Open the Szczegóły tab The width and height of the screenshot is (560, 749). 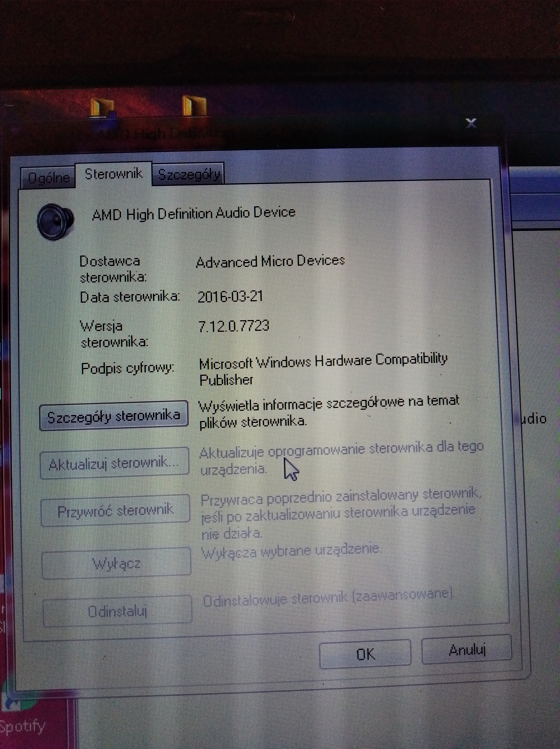(x=188, y=174)
